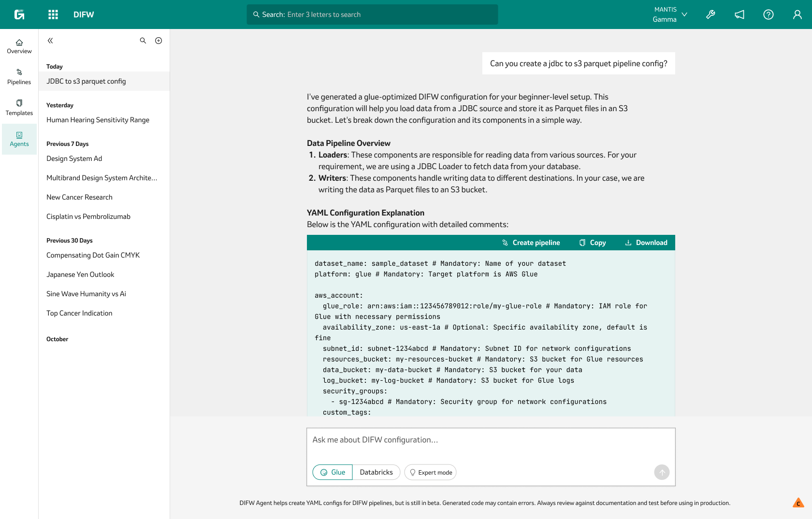Open Sine Wave Humanity vs Ai chat
This screenshot has height=519, width=812.
coord(104,294)
